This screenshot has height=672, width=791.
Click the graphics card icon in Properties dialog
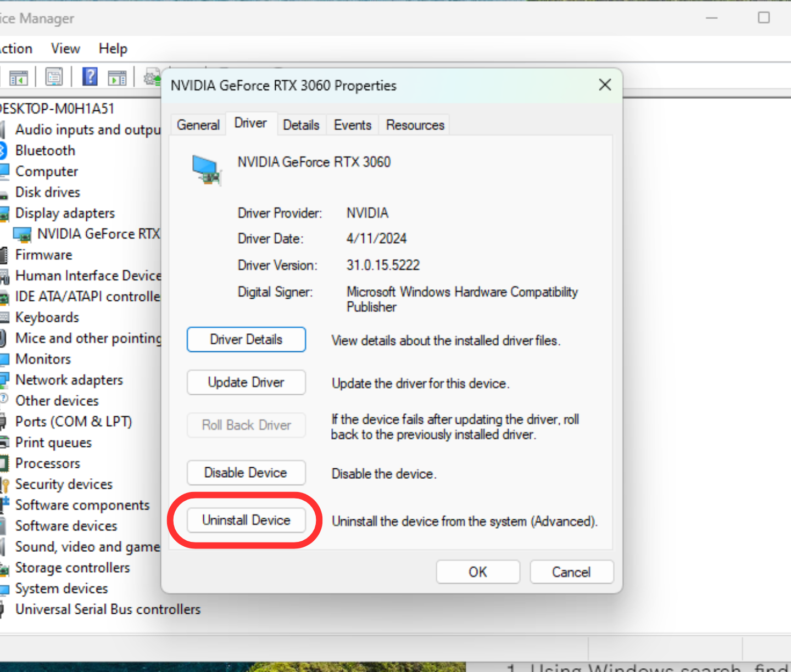207,170
